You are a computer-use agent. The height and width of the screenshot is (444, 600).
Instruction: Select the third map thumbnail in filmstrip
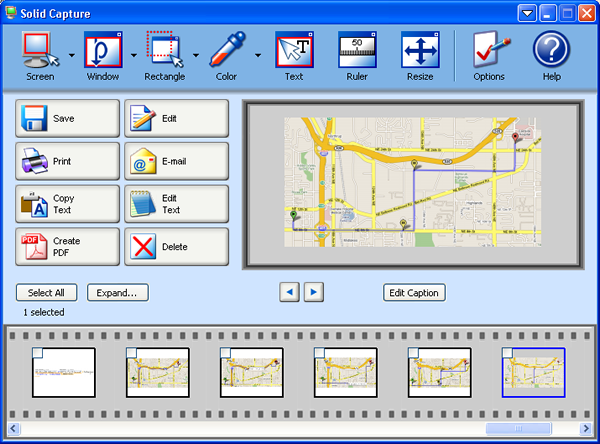point(252,372)
